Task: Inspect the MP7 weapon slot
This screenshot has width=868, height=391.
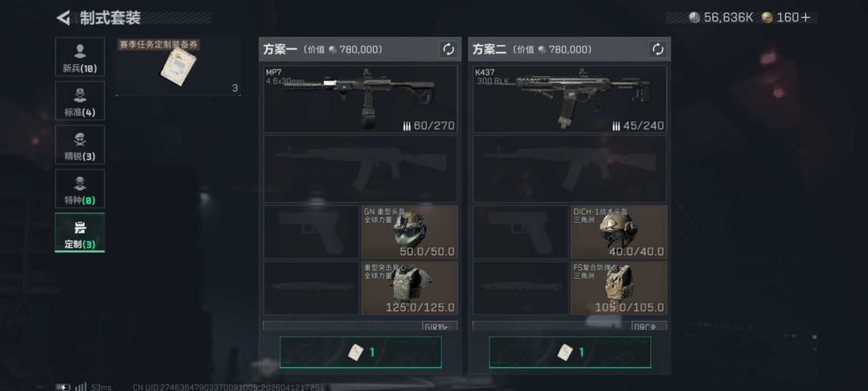Action: 360,99
